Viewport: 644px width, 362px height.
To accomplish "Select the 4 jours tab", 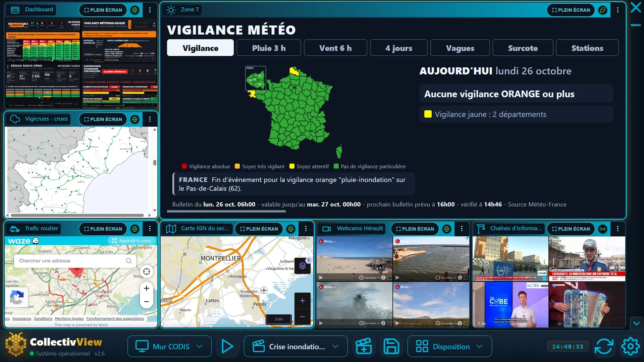I will pos(398,48).
